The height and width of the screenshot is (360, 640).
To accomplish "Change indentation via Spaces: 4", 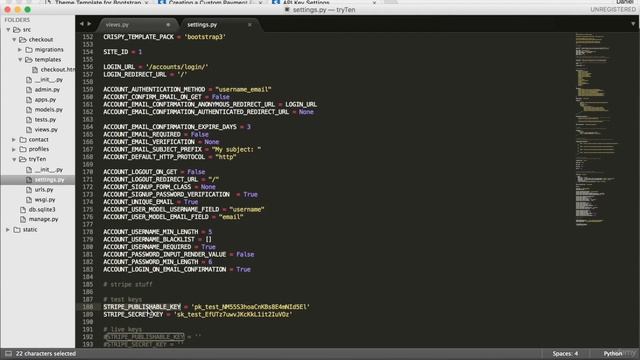I will click(x=565, y=353).
